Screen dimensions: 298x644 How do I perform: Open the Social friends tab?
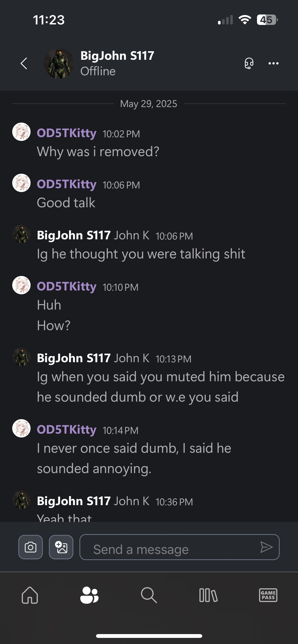coord(89,595)
